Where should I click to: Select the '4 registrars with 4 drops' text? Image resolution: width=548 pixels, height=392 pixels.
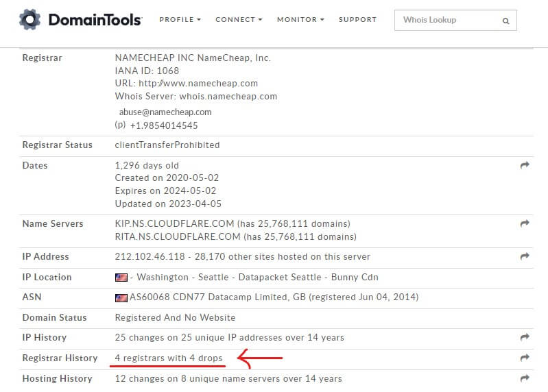tap(169, 358)
